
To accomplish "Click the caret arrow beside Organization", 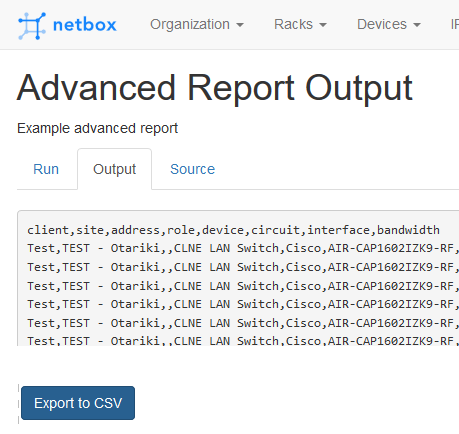I will tap(240, 25).
